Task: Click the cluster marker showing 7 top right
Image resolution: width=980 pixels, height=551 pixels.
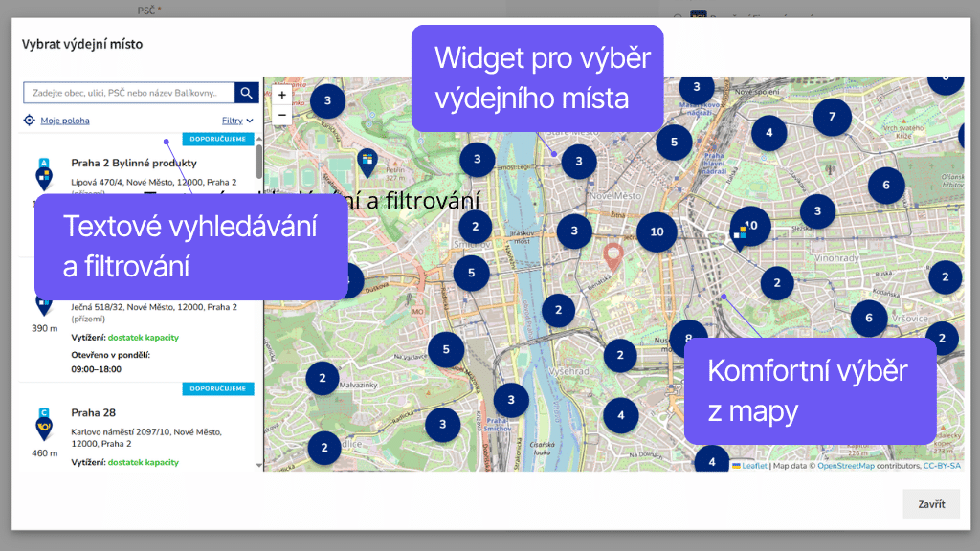Action: (x=834, y=117)
